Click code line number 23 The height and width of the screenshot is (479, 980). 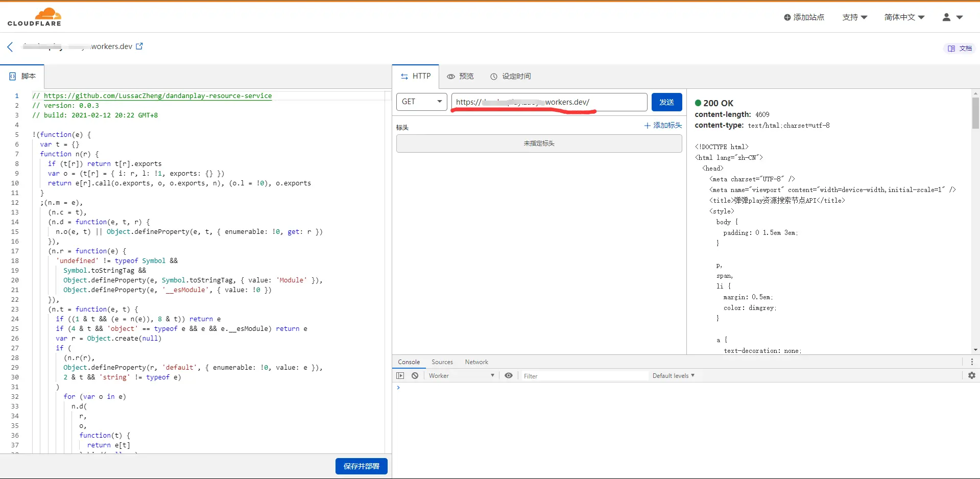pyautogui.click(x=15, y=309)
